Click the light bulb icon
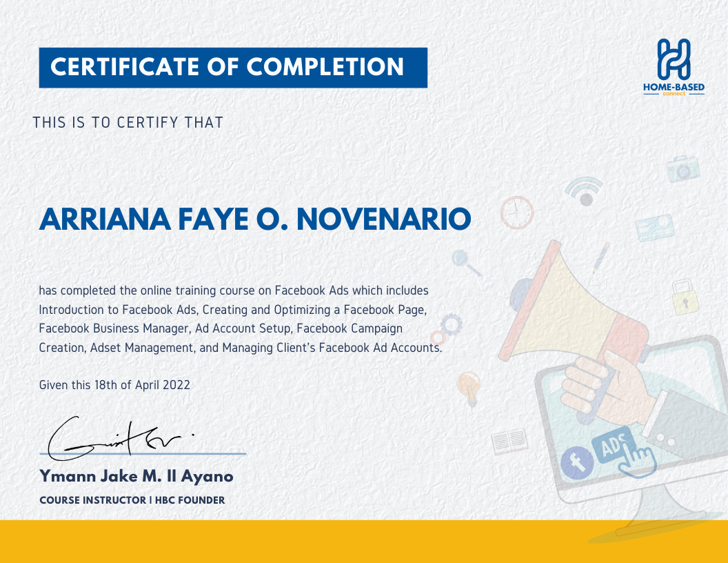The image size is (728, 563). point(469,388)
